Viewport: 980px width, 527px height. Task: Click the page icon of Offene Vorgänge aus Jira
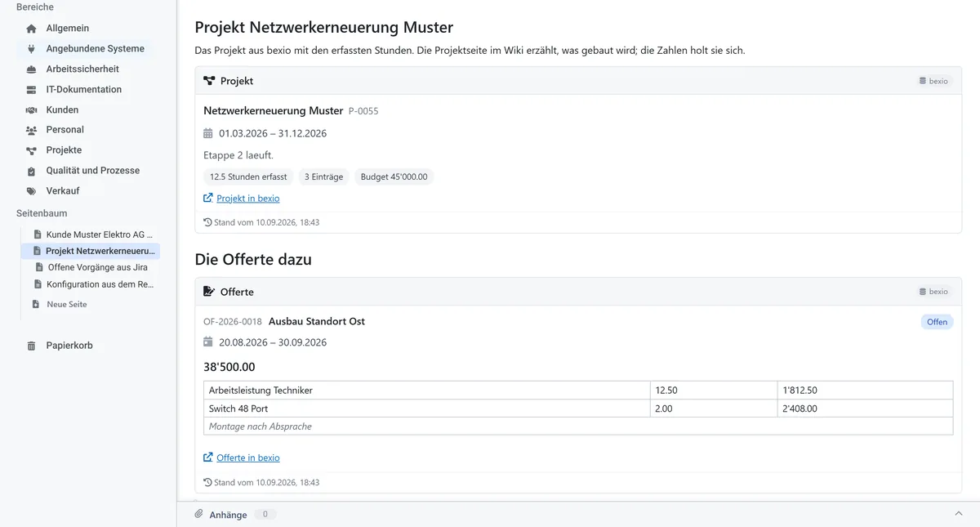[39, 267]
